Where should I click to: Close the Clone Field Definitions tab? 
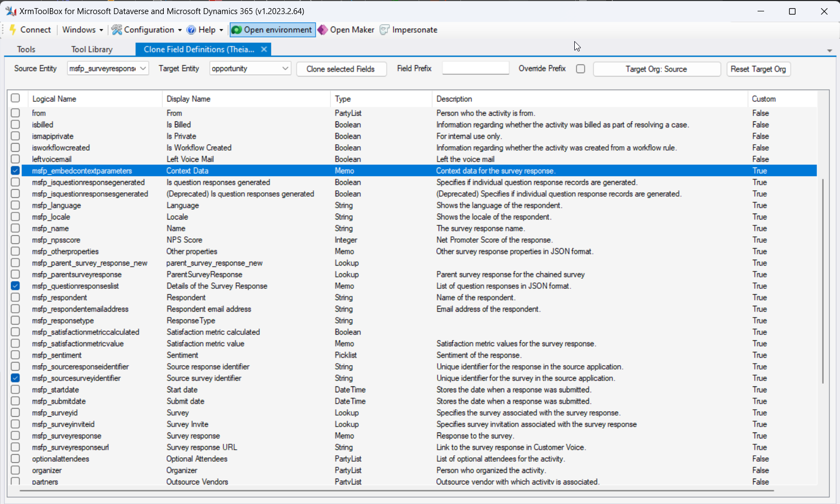click(264, 49)
